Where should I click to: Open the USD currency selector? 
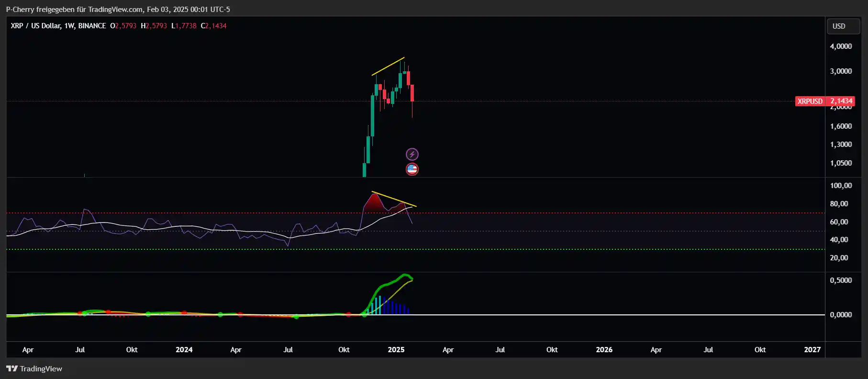click(844, 26)
